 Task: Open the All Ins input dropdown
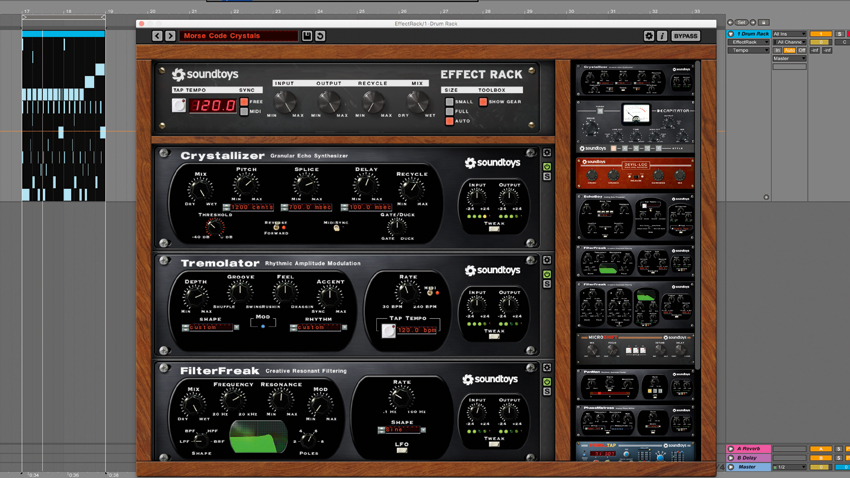(789, 34)
